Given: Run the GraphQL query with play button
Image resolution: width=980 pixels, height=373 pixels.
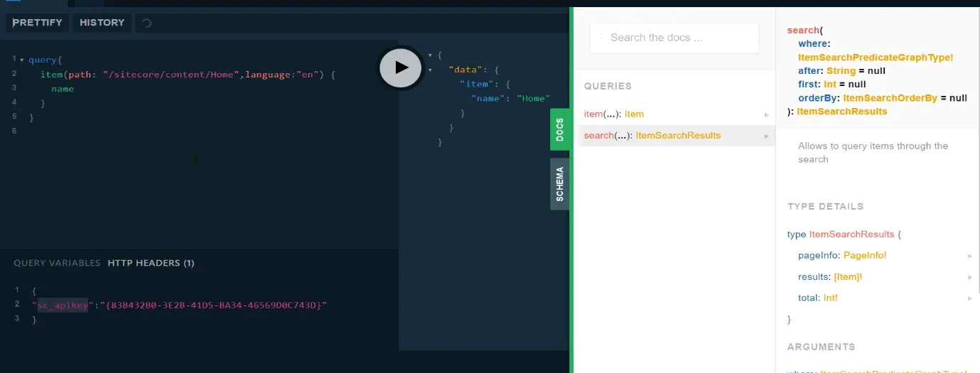Looking at the screenshot, I should (x=401, y=67).
